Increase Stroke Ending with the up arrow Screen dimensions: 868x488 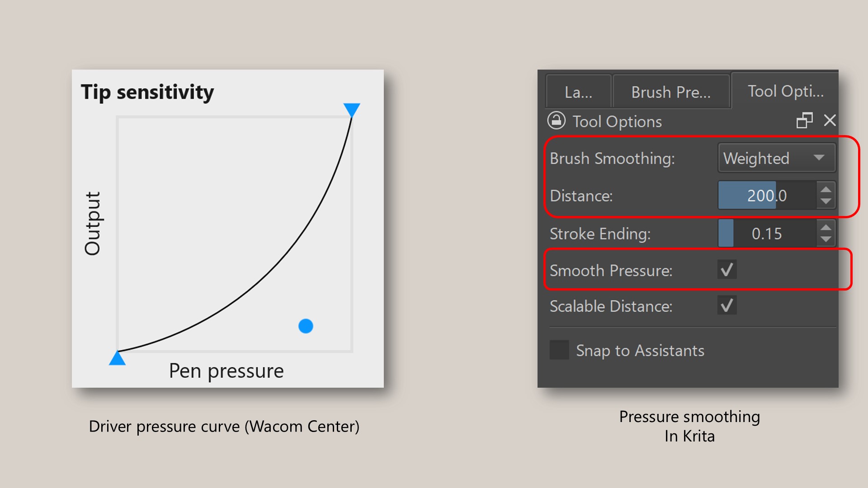click(x=826, y=228)
